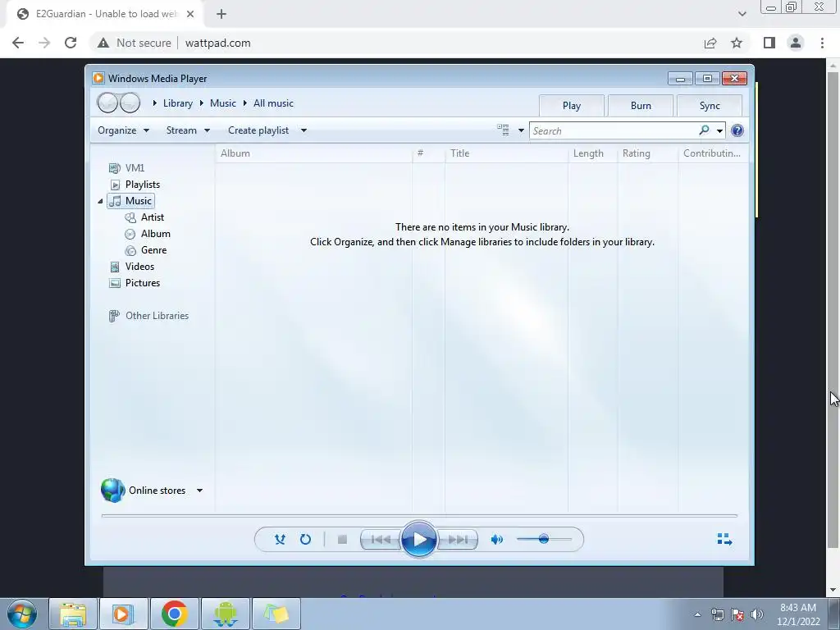This screenshot has height=630, width=840.
Task: Toggle Chrome side panel
Action: coord(769,43)
